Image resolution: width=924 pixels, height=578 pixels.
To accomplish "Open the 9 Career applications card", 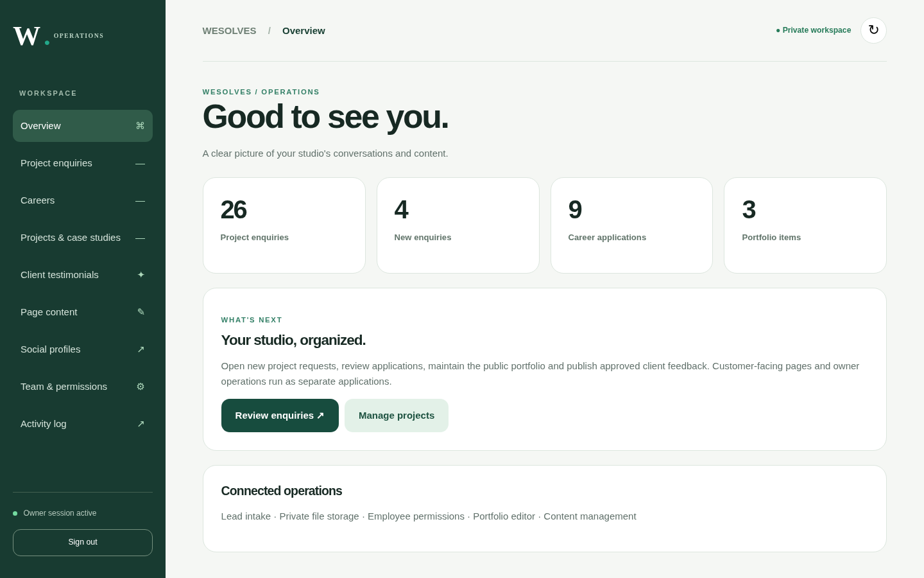I will point(631,225).
